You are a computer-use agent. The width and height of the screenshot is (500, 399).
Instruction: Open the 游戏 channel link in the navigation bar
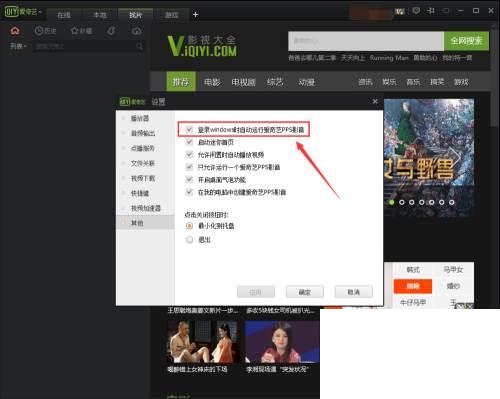pos(461,82)
